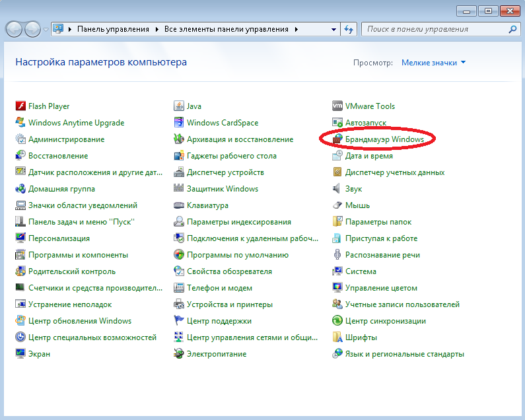Click the Восстановление icon
Viewport: 525px width, 420px height.
20,156
